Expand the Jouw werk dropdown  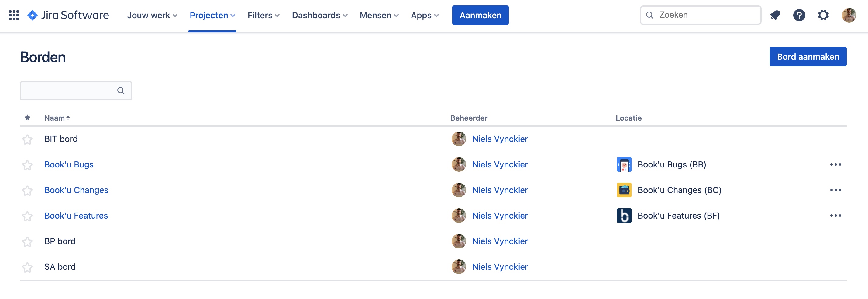click(152, 15)
